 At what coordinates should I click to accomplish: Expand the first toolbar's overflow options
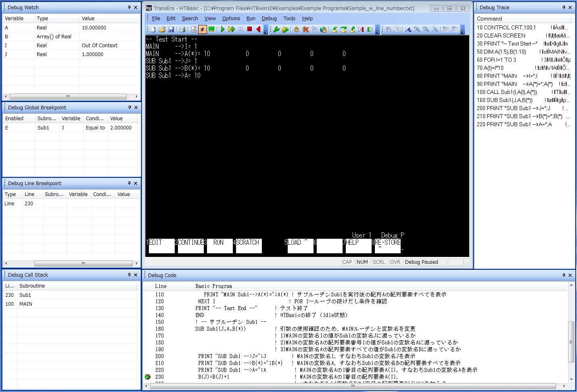(266, 30)
